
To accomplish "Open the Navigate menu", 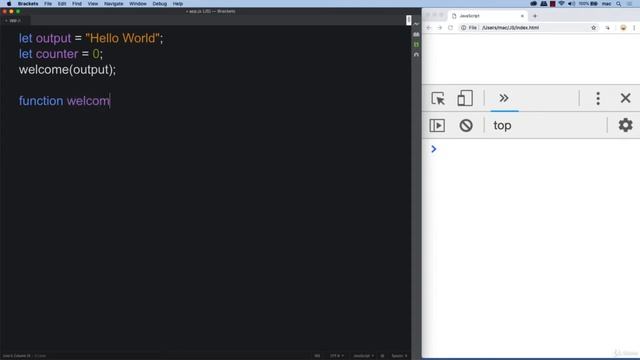I will click(113, 4).
